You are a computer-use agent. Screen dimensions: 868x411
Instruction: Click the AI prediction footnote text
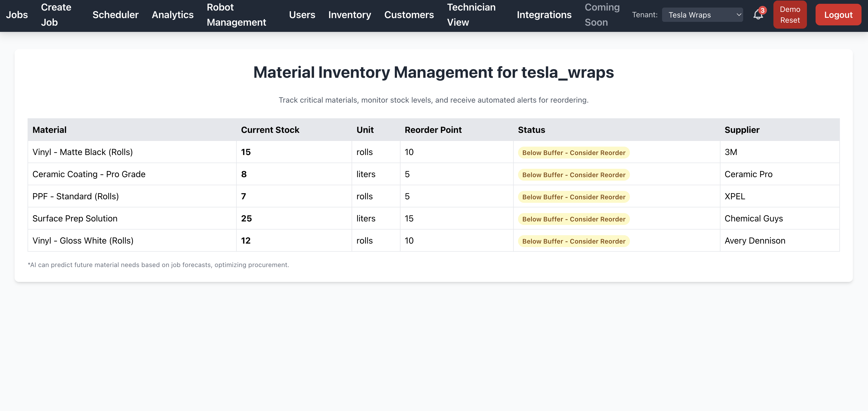point(158,265)
